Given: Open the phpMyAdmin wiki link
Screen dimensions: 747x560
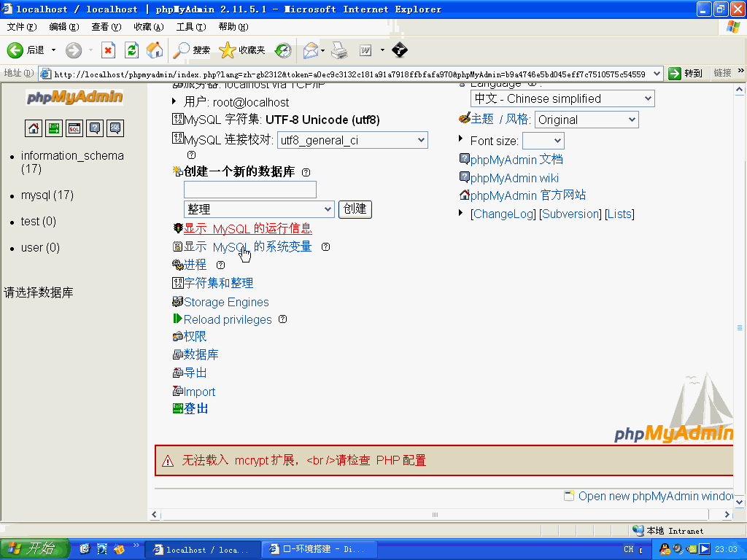Looking at the screenshot, I should coord(514,178).
